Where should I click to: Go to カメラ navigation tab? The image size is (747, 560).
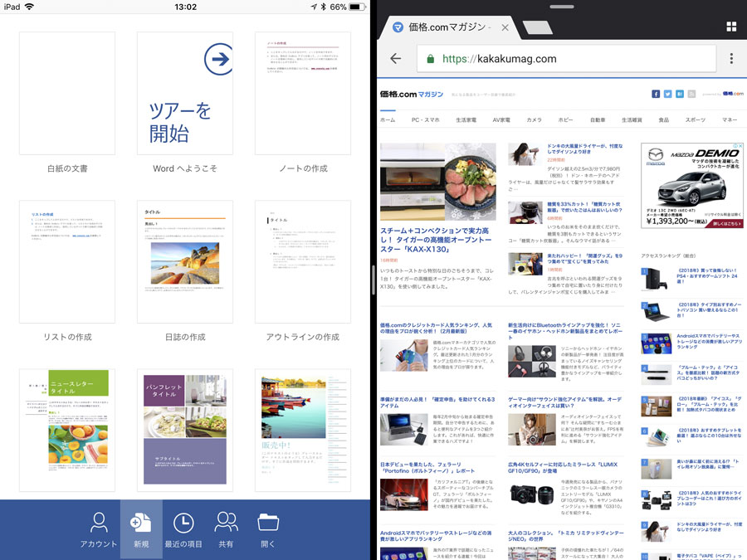534,120
